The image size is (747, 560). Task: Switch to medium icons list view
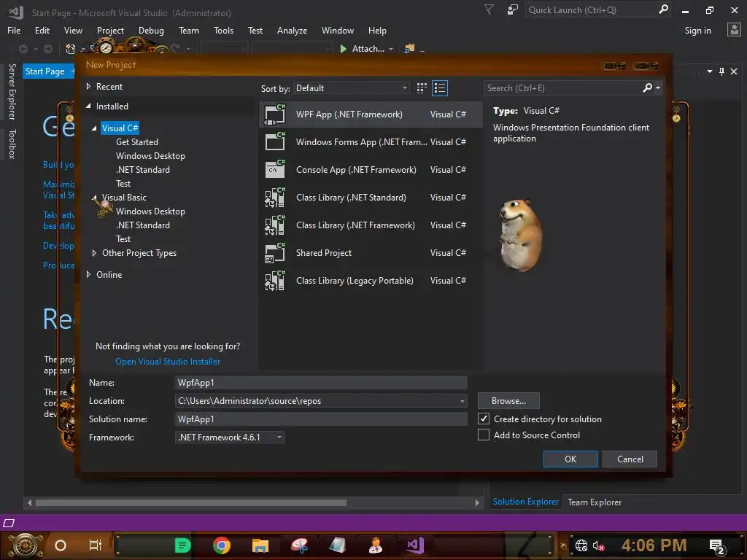coord(440,88)
